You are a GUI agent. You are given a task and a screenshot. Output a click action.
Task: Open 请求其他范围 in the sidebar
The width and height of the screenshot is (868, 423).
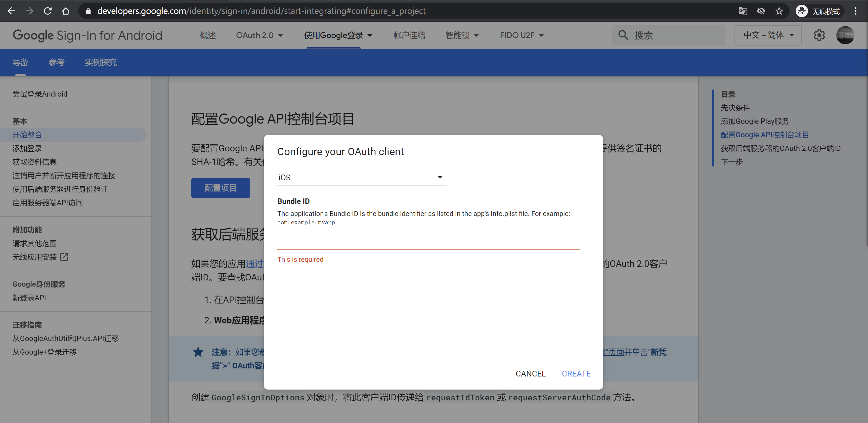34,243
